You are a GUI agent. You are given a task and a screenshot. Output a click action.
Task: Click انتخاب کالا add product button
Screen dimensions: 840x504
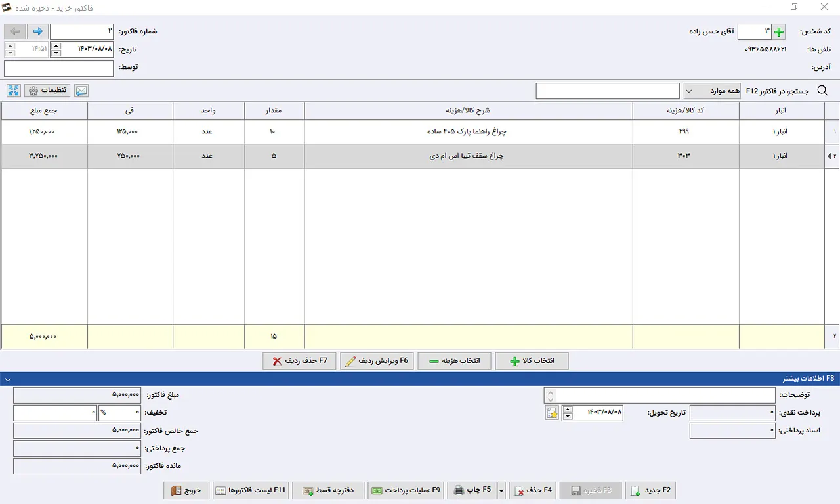tap(532, 361)
